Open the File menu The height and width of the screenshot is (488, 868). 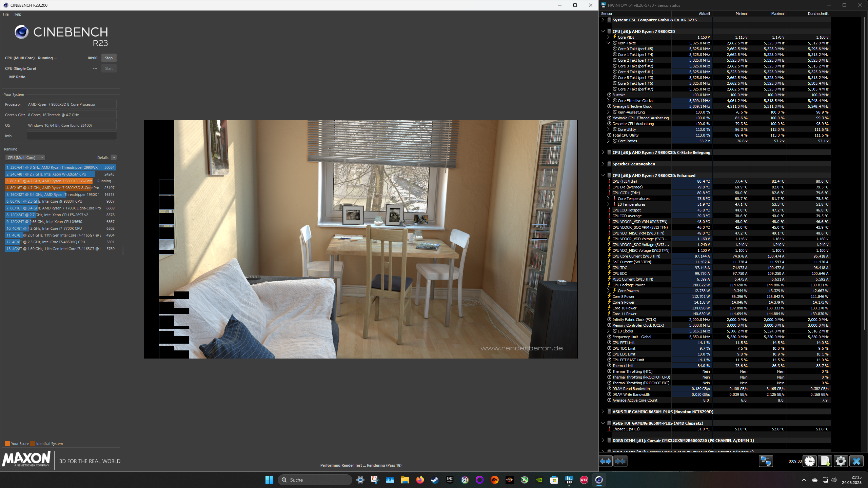(x=6, y=14)
